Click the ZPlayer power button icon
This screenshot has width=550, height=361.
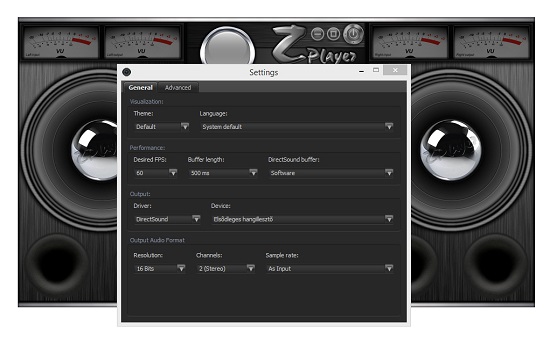[353, 34]
